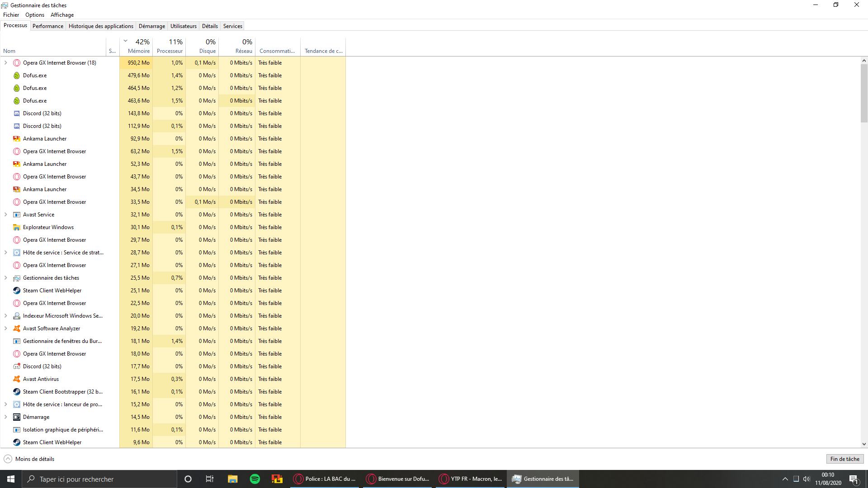Switch to the Performance tab
This screenshot has height=488, width=868.
coord(48,26)
